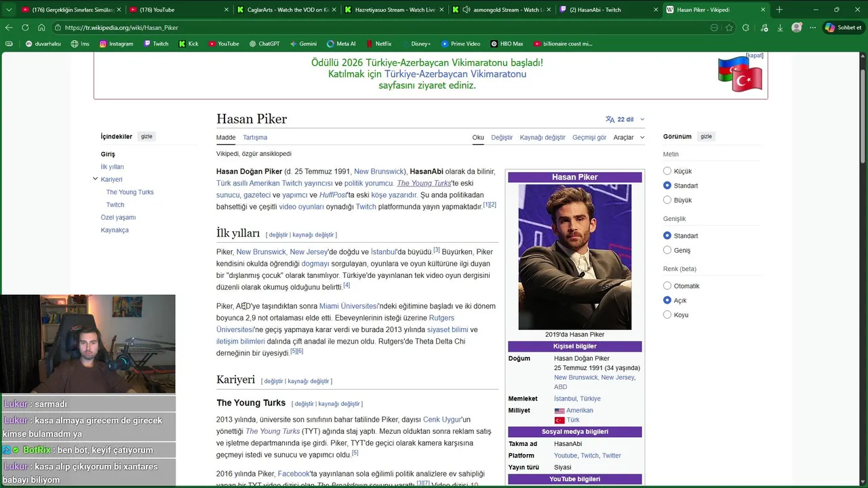Open the Hasan Piker infobox photo
The height and width of the screenshot is (488, 868).
[575, 257]
